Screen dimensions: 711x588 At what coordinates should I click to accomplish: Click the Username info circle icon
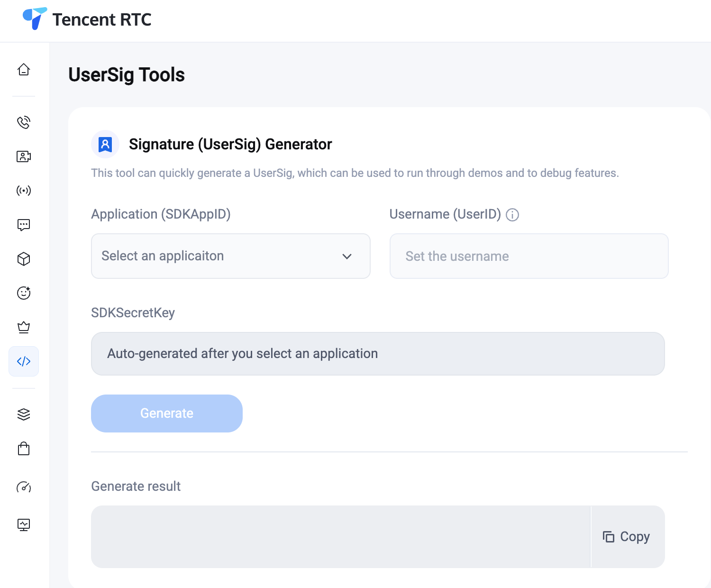[x=512, y=215]
